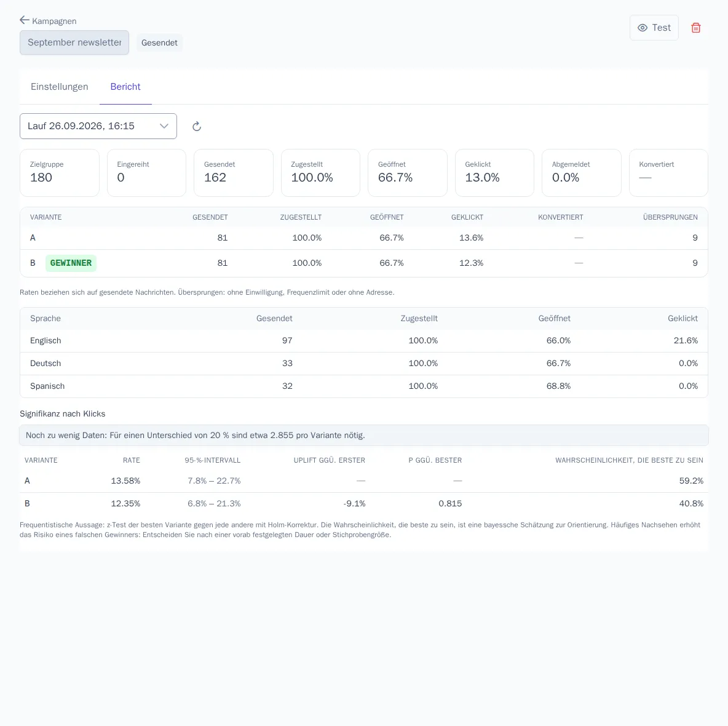The image size is (728, 726).
Task: Click the back arrow next to Kampagnen
Action: click(x=25, y=20)
